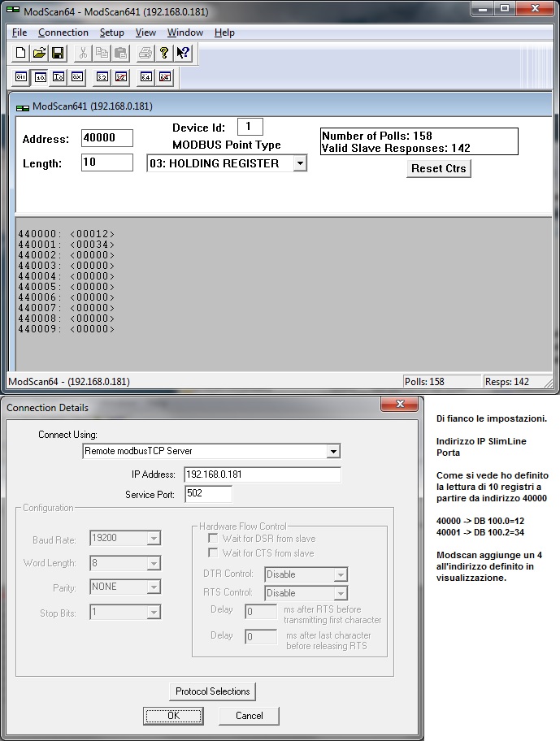The image size is (560, 741).
Task: Maximize the ModScan64 window
Action: pos(505,8)
